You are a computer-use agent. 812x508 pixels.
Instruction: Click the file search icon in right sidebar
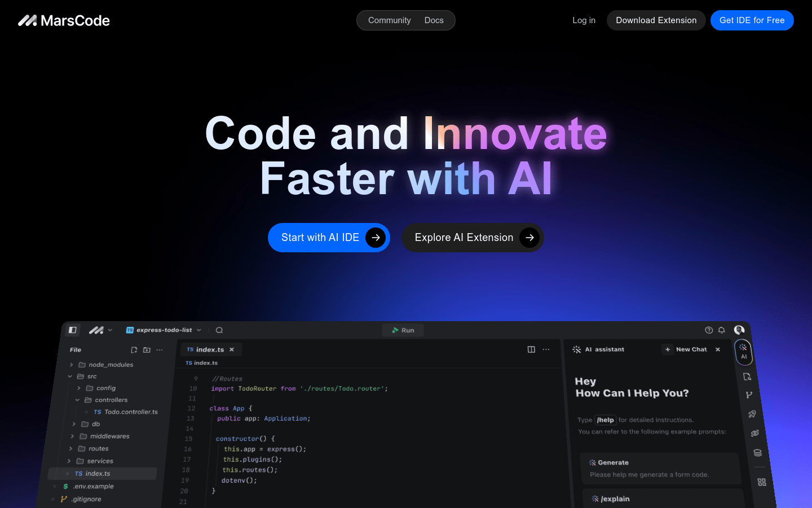[x=747, y=377]
